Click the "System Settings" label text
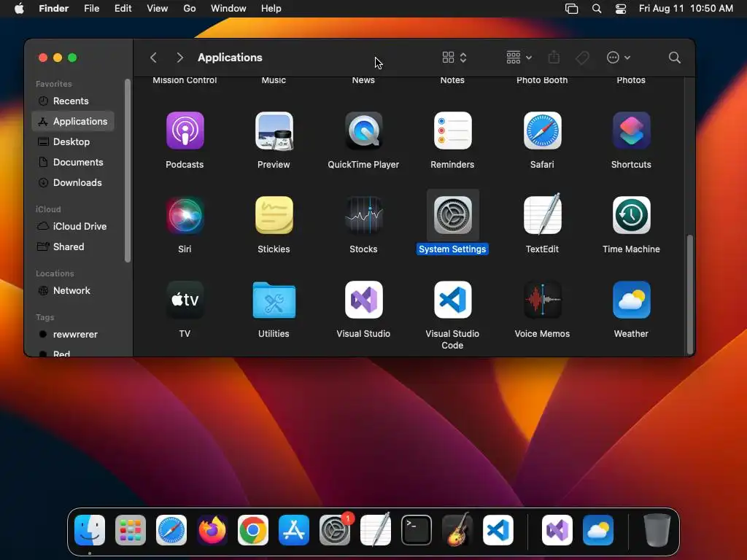The image size is (747, 560). click(452, 249)
